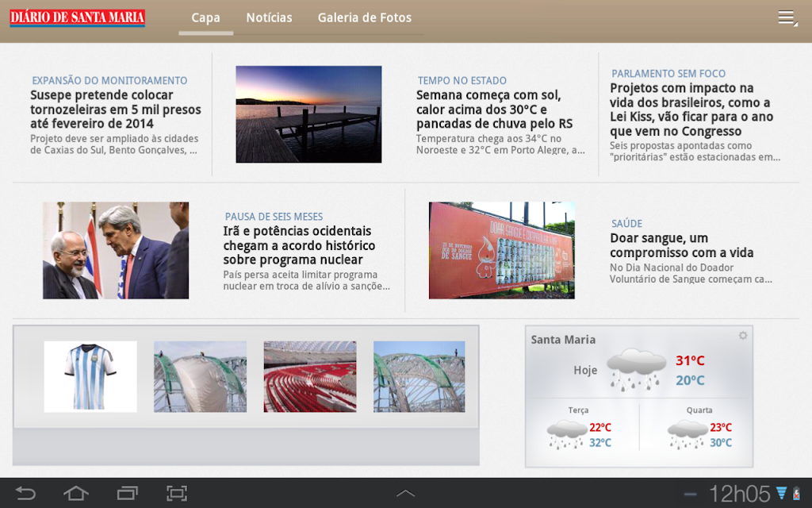Click the battery status icon
The width and height of the screenshot is (812, 508).
pos(796,493)
